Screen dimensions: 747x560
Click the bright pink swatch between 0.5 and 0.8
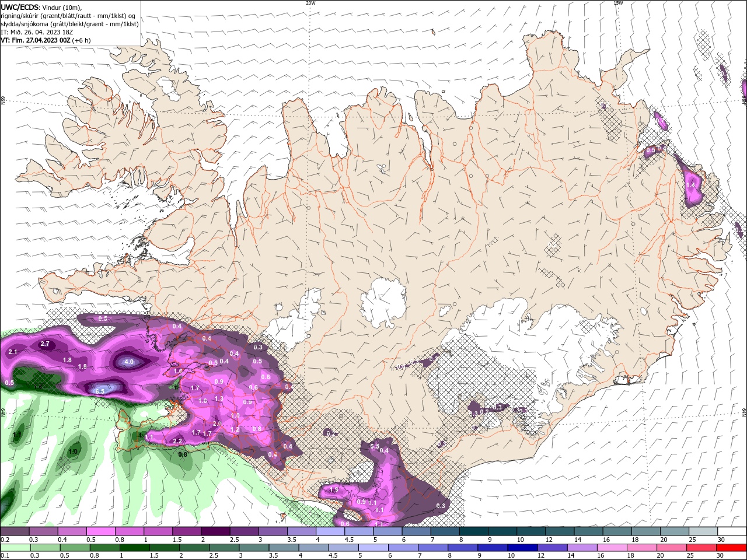pos(101,531)
